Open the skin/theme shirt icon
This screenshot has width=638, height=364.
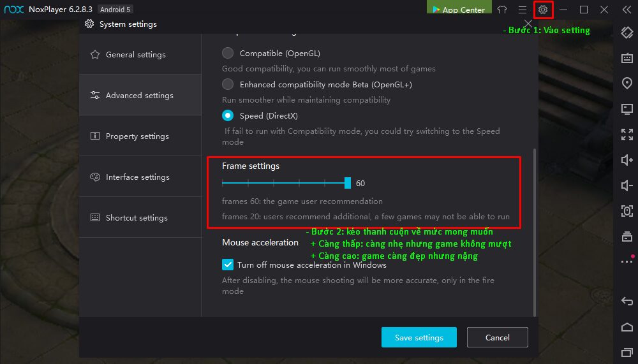[502, 10]
